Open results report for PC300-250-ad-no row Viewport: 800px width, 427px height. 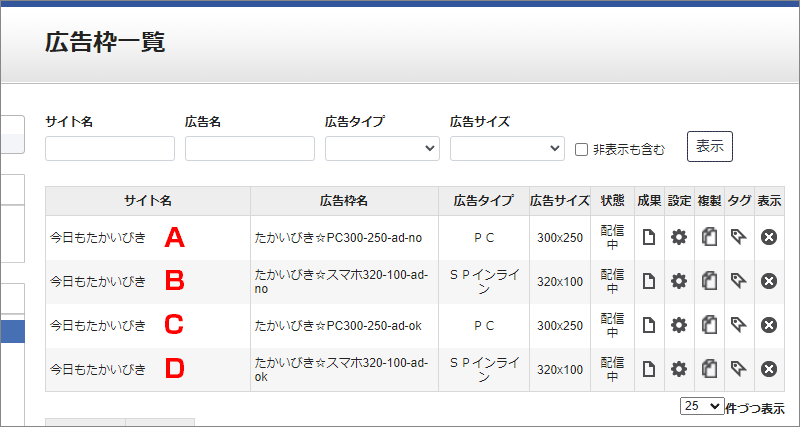point(648,237)
